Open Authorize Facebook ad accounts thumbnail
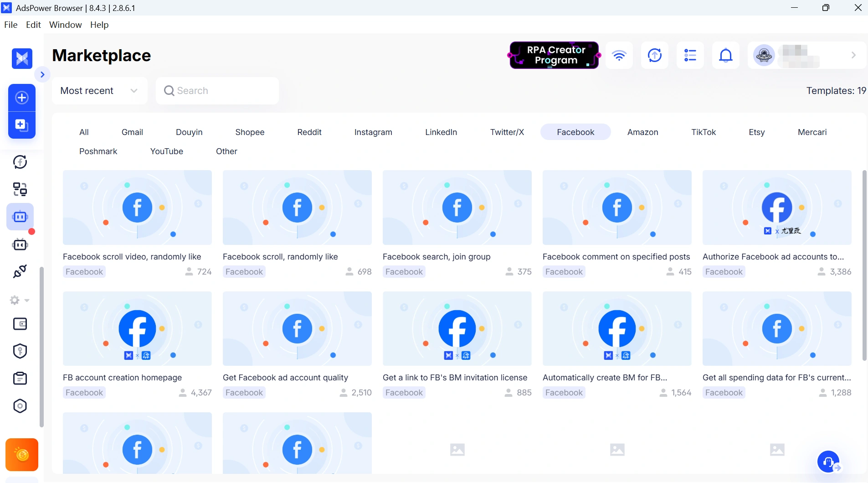The image size is (868, 483). click(x=777, y=208)
